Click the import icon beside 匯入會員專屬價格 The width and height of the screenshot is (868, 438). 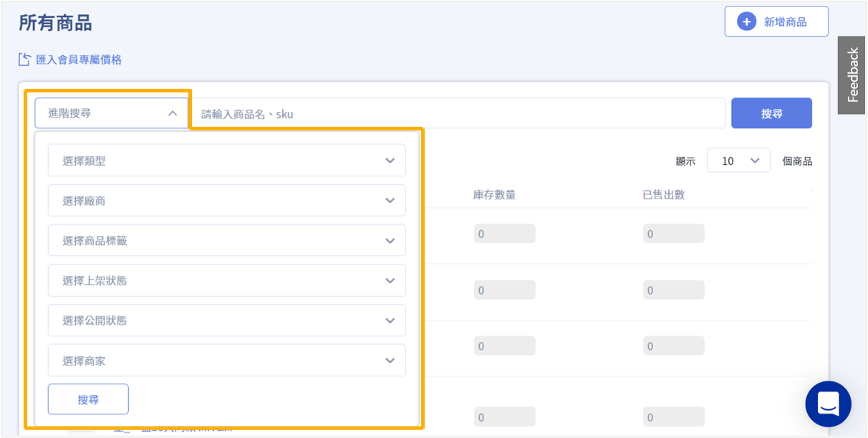[24, 59]
